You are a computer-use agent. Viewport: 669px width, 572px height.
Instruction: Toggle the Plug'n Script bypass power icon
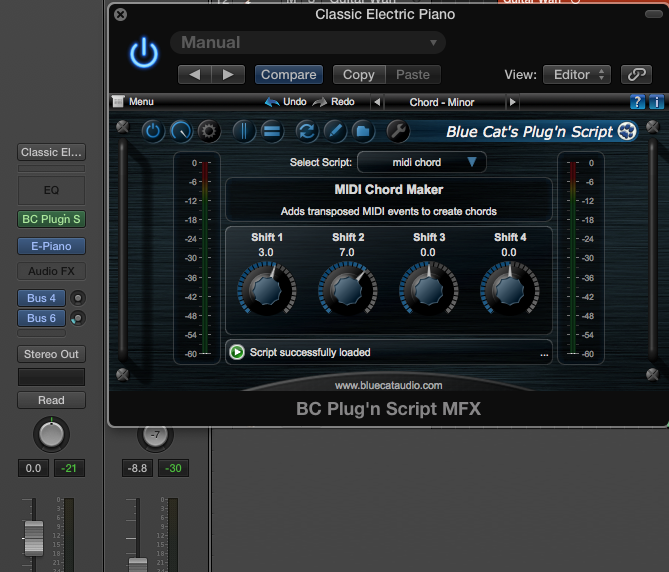pyautogui.click(x=153, y=131)
